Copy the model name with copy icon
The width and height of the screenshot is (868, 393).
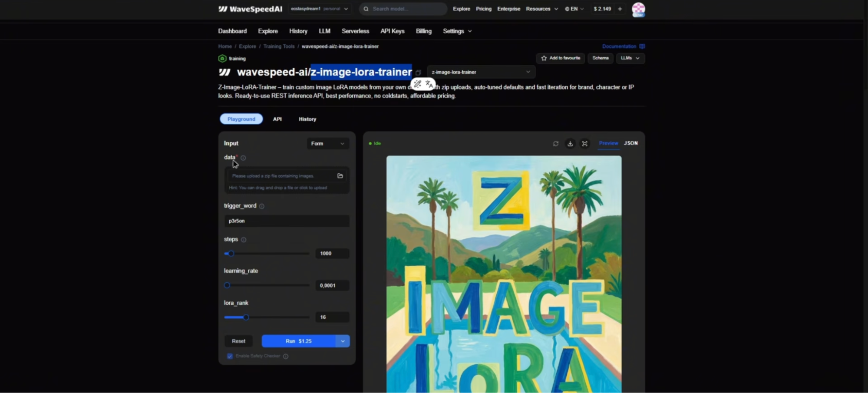point(418,73)
